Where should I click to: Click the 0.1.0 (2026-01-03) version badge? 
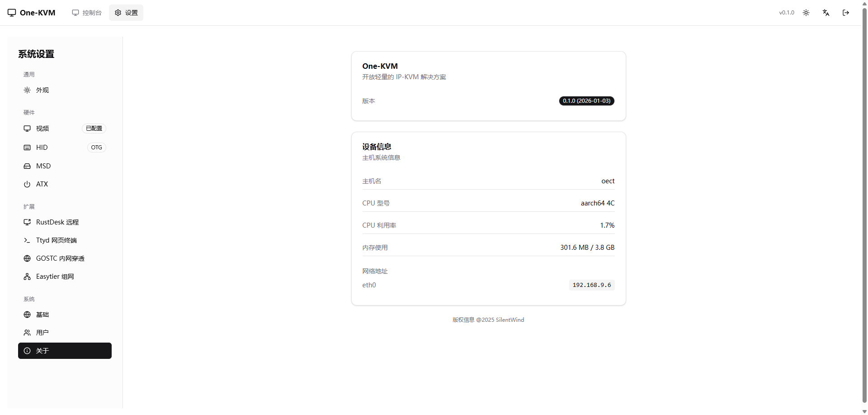[586, 101]
